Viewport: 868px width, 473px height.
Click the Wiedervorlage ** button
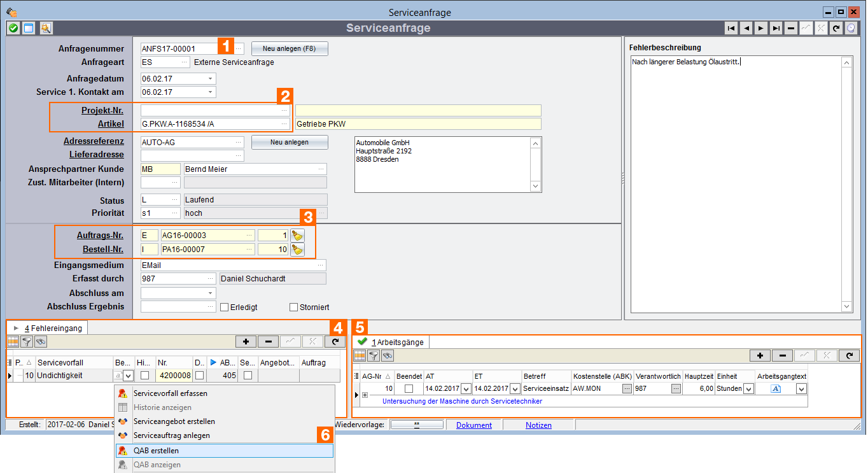(x=416, y=425)
